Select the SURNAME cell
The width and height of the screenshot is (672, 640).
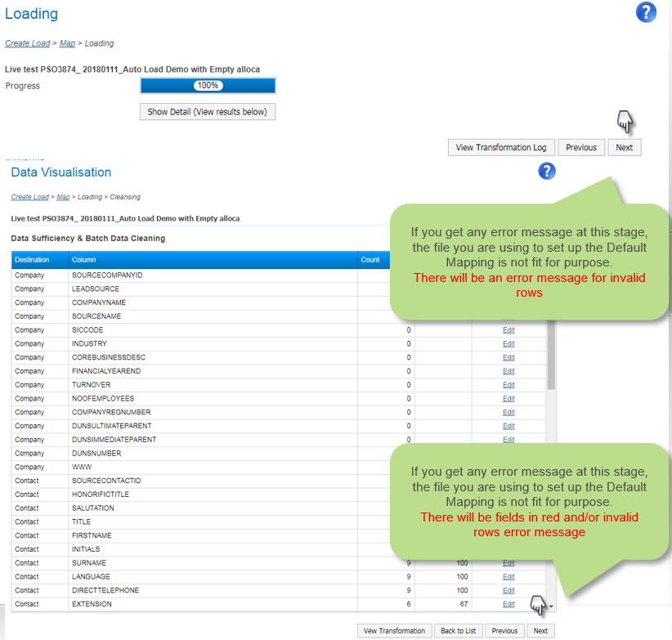[213, 563]
